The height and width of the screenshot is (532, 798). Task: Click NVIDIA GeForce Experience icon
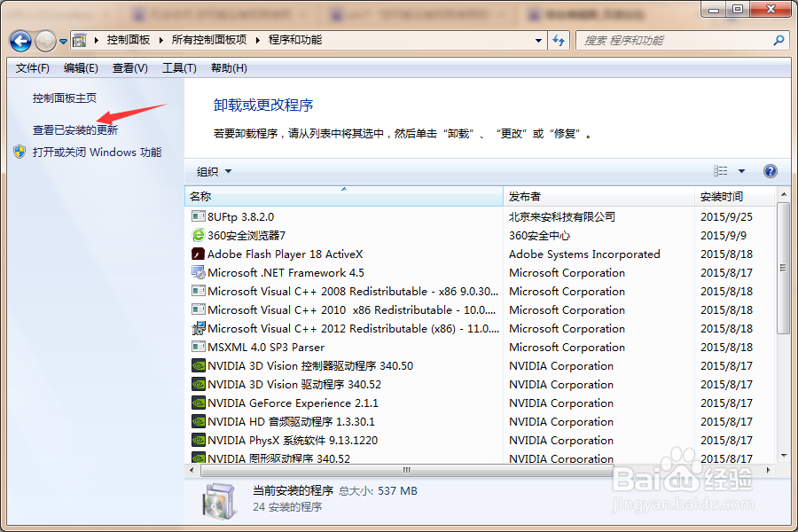198,403
